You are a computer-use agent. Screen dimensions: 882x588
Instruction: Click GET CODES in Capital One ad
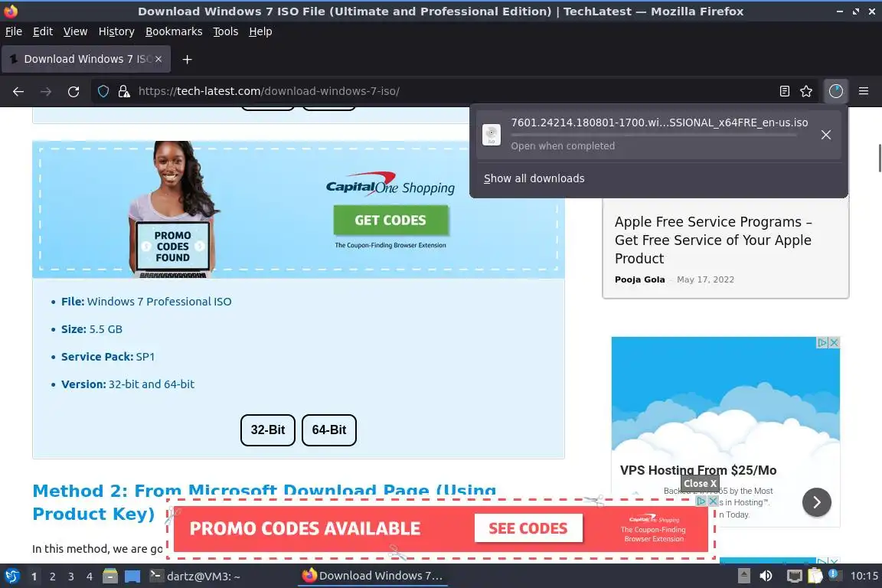click(390, 220)
